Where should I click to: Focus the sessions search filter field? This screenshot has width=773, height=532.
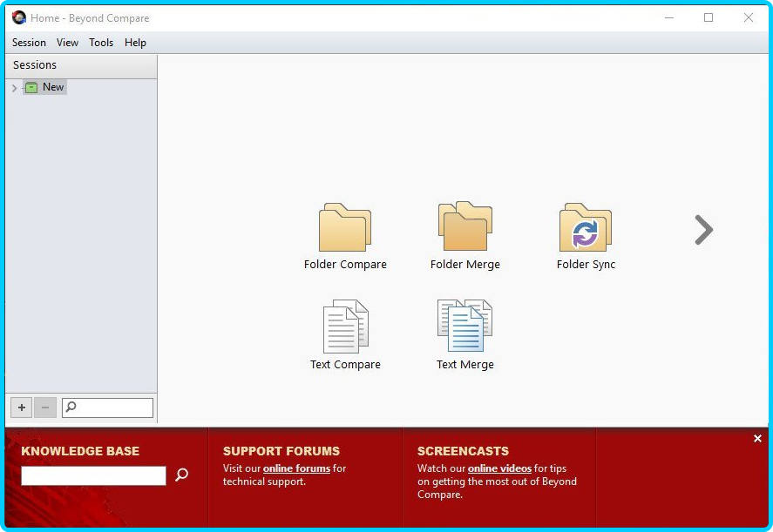(x=107, y=407)
